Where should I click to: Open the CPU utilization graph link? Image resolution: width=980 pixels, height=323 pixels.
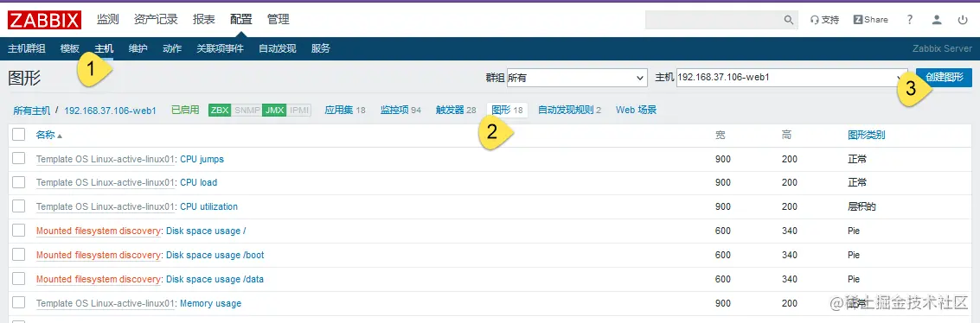pyautogui.click(x=208, y=206)
